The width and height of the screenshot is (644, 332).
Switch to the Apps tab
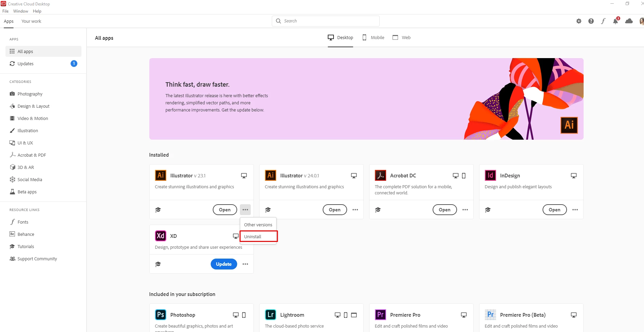pyautogui.click(x=9, y=21)
